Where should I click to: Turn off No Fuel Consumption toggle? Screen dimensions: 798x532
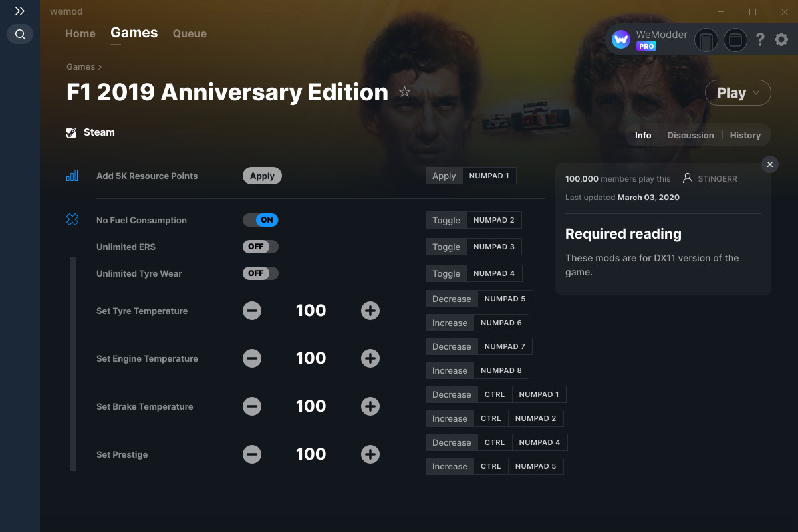point(261,220)
